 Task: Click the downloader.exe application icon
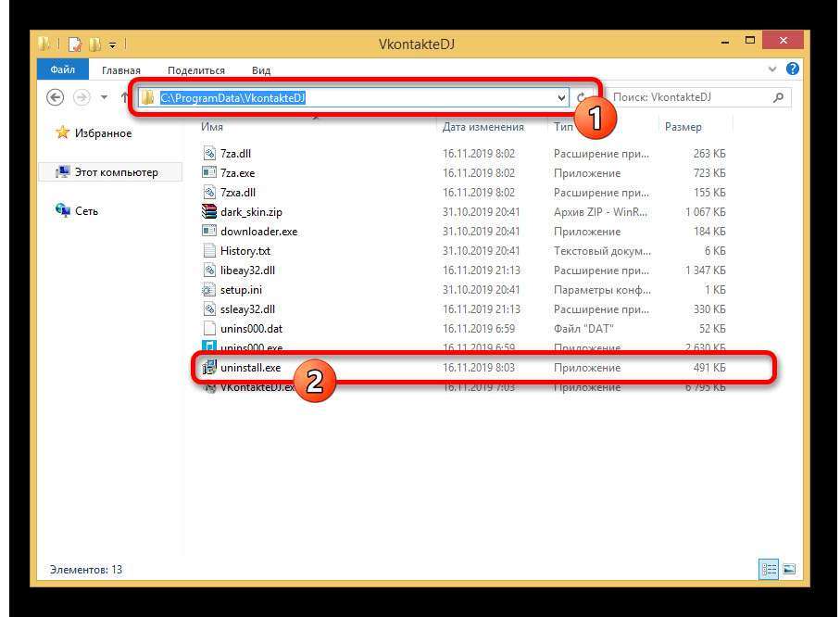click(x=209, y=231)
